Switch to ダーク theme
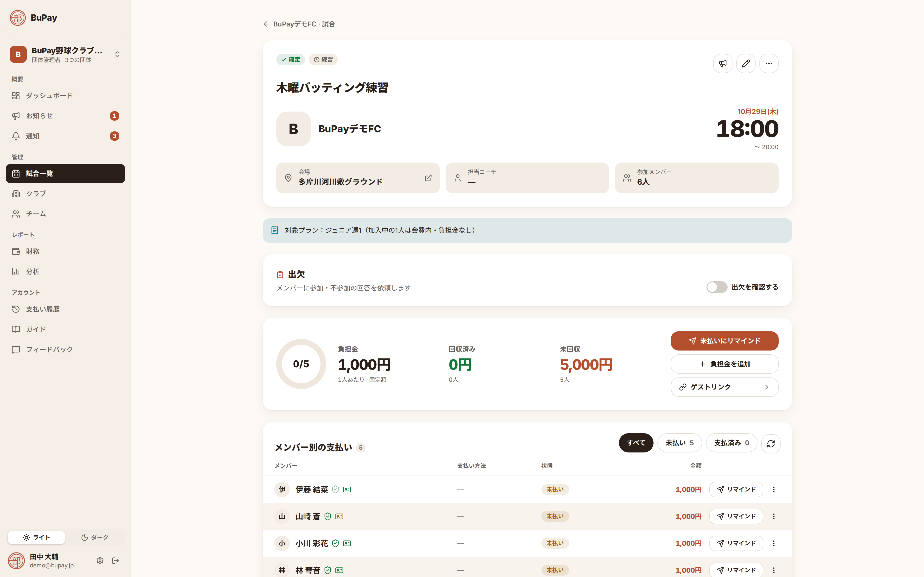This screenshot has width=924, height=577. coord(95,537)
